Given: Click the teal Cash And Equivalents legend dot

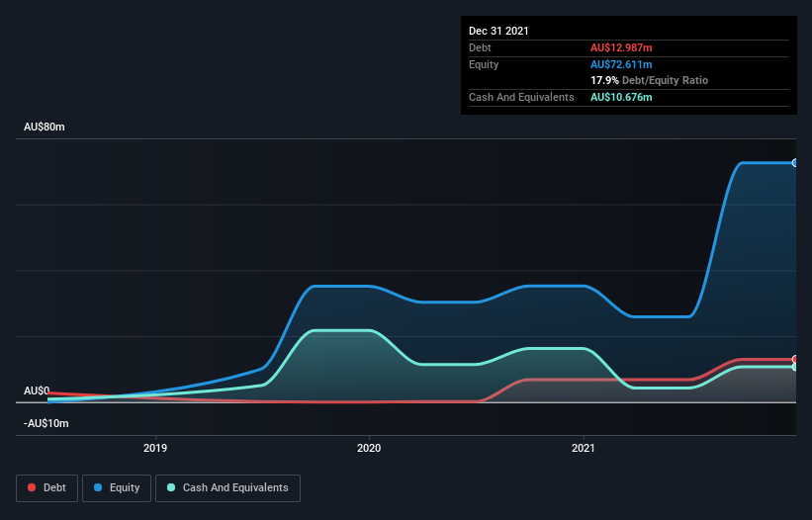Looking at the screenshot, I should coord(171,487).
